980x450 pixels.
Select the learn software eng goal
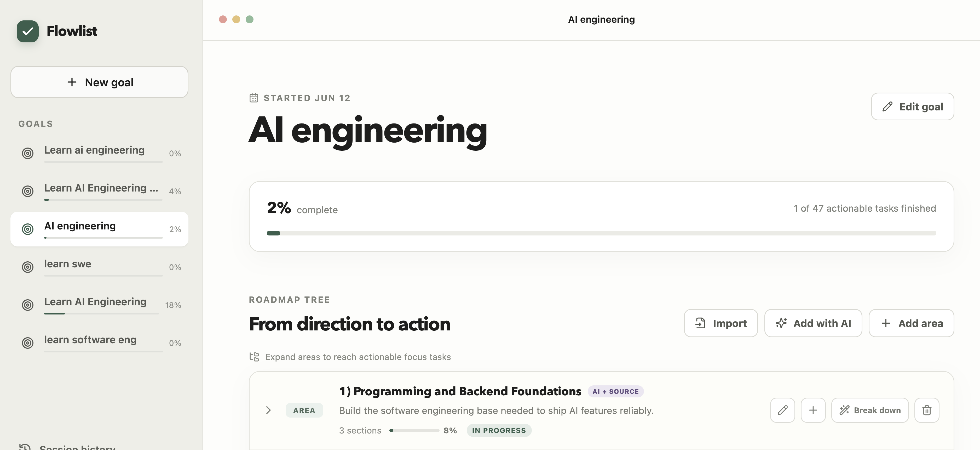[x=99, y=343]
